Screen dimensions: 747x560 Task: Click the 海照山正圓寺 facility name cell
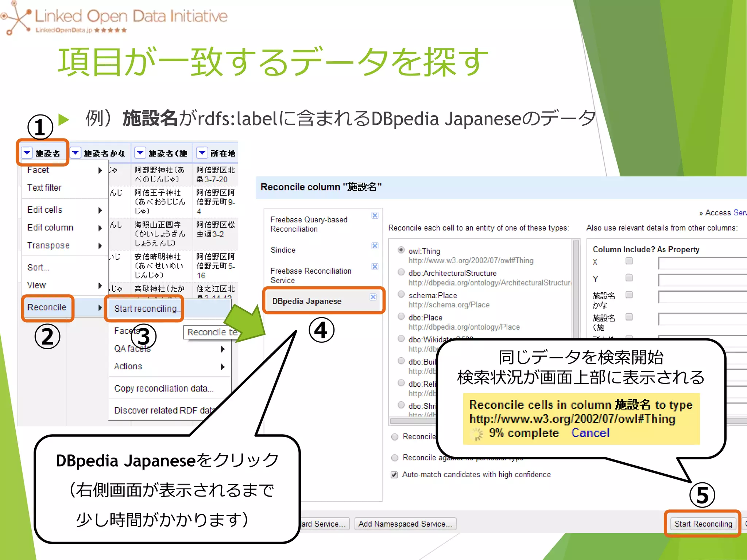pyautogui.click(x=162, y=234)
